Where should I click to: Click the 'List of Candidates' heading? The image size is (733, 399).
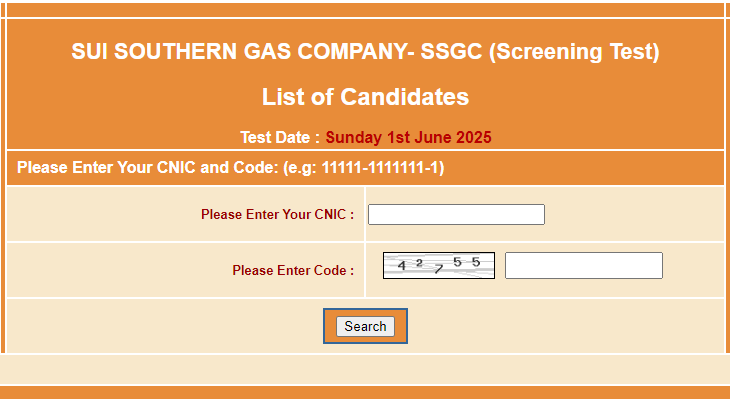coord(365,97)
